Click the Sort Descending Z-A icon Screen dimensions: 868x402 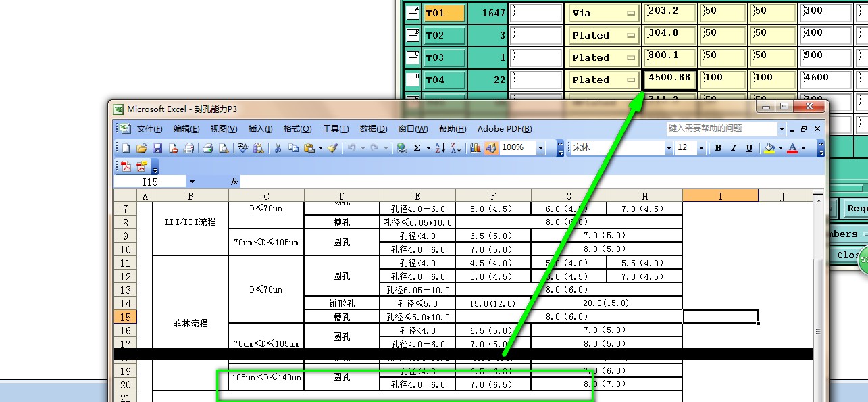click(x=455, y=148)
